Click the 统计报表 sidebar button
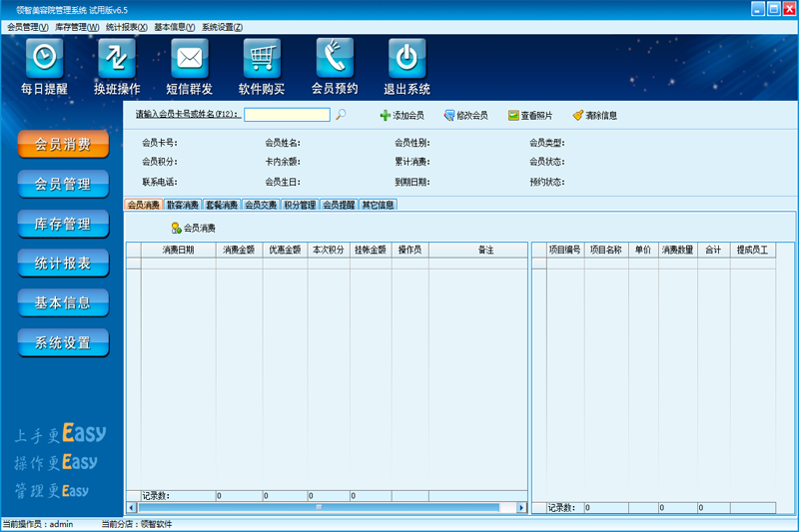Screen dimensions: 799x532 (x=63, y=264)
